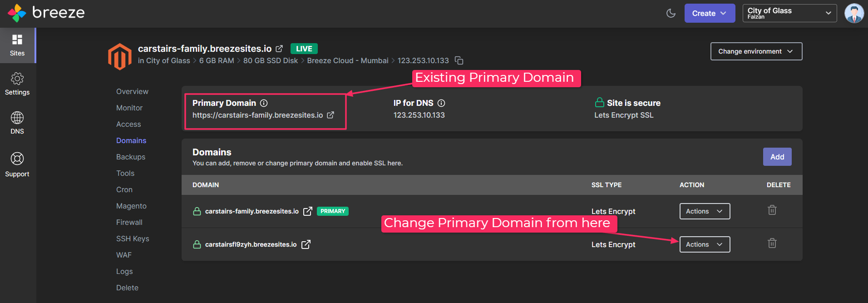Image resolution: width=868 pixels, height=303 pixels.
Task: Click the Add domain button
Action: (x=777, y=157)
